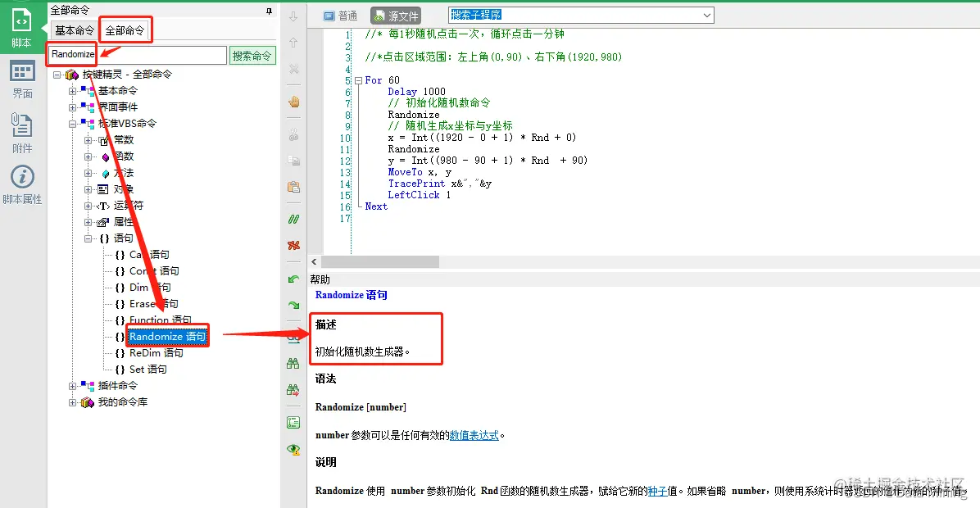Expand the 常数 tree node
This screenshot has height=508, width=980.
tap(88, 140)
